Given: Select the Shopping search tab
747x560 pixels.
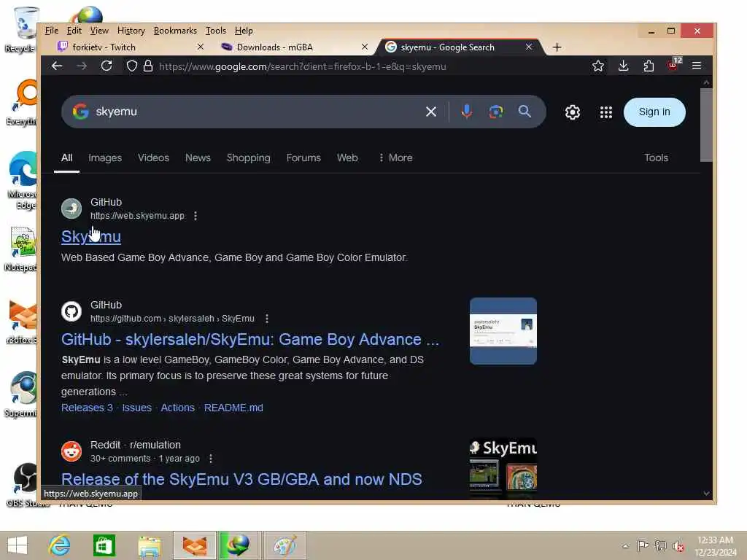Looking at the screenshot, I should pos(248,157).
